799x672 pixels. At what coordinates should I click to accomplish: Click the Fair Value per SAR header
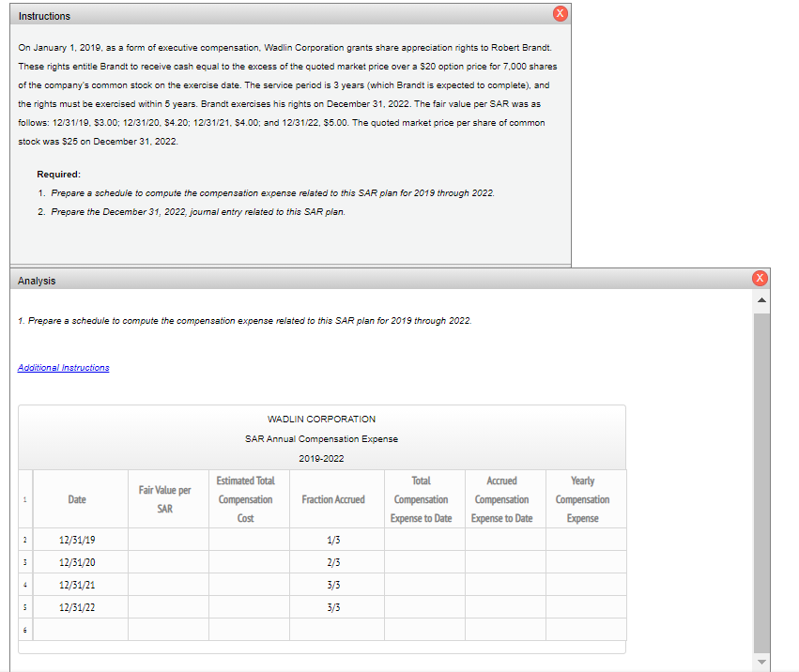(x=168, y=498)
